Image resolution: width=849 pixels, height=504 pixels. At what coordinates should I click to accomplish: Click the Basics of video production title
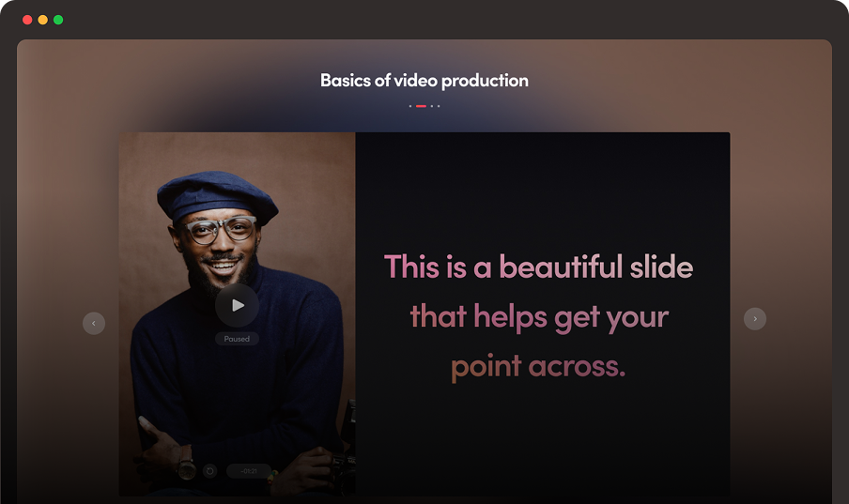click(x=424, y=81)
